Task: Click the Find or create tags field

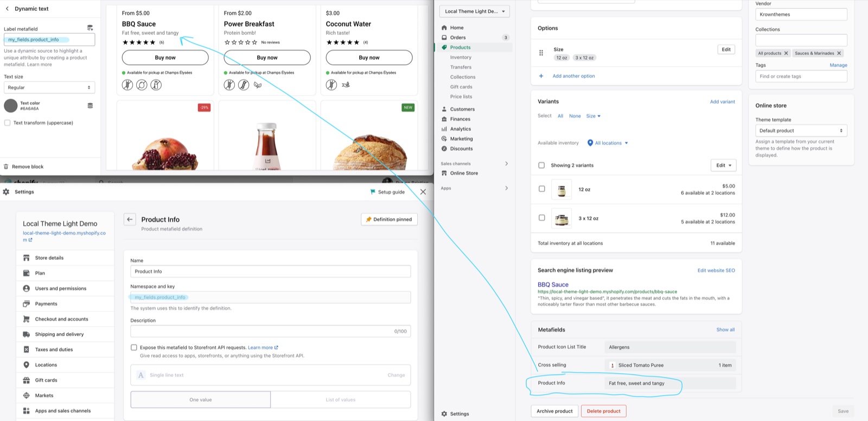Action: [801, 76]
